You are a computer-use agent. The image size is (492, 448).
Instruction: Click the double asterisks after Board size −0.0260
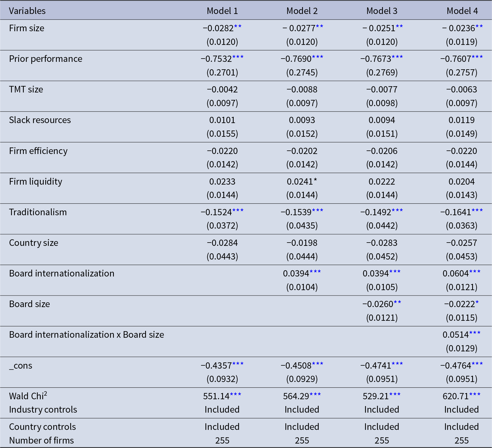click(x=397, y=303)
